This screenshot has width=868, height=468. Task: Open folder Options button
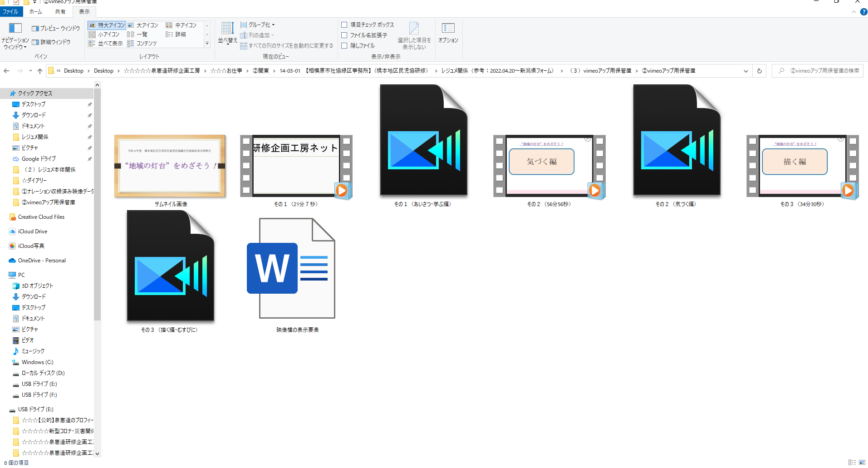448,33
